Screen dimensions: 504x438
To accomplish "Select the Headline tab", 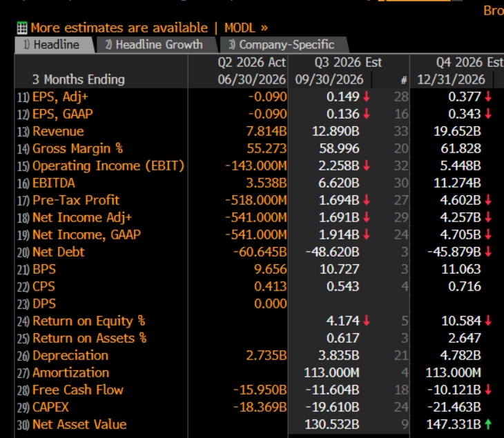I will click(x=54, y=45).
